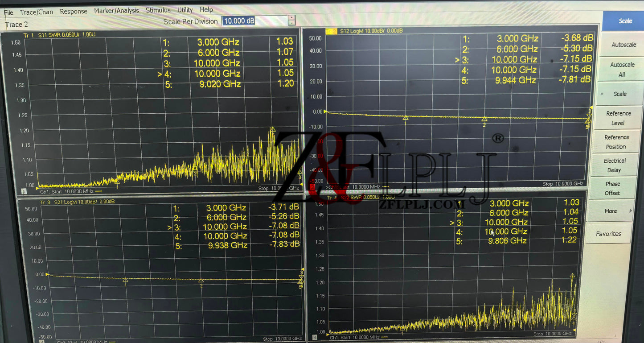Select marker 1 triangle on the S12 trace

point(406,118)
